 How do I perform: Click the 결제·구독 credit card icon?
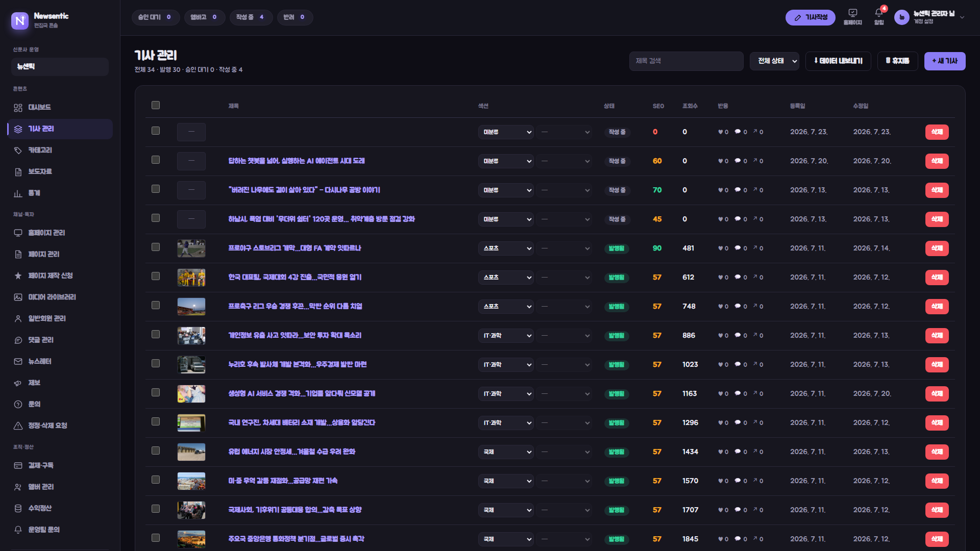[x=18, y=466]
